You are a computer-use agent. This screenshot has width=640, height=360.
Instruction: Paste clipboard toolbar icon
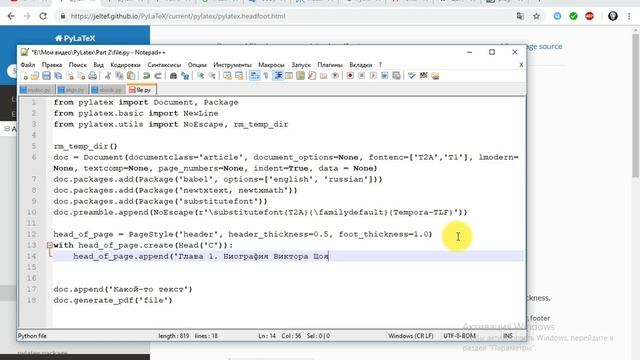(131, 76)
